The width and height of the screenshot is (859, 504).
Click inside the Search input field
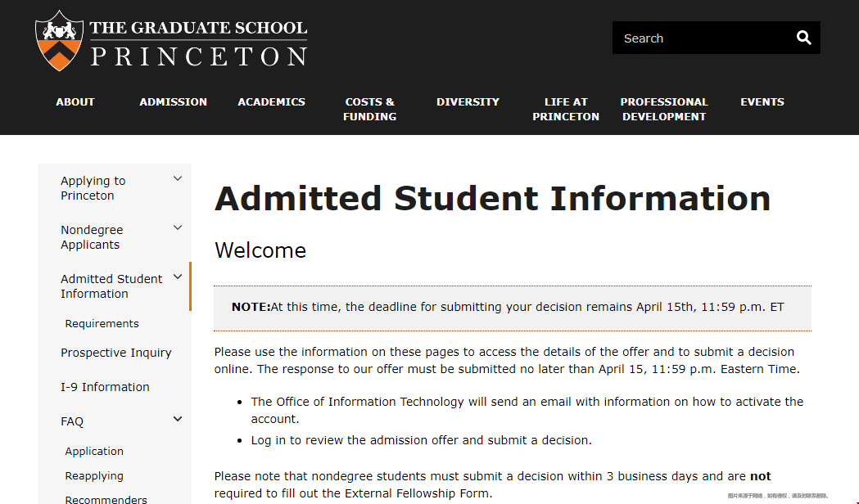[x=704, y=38]
